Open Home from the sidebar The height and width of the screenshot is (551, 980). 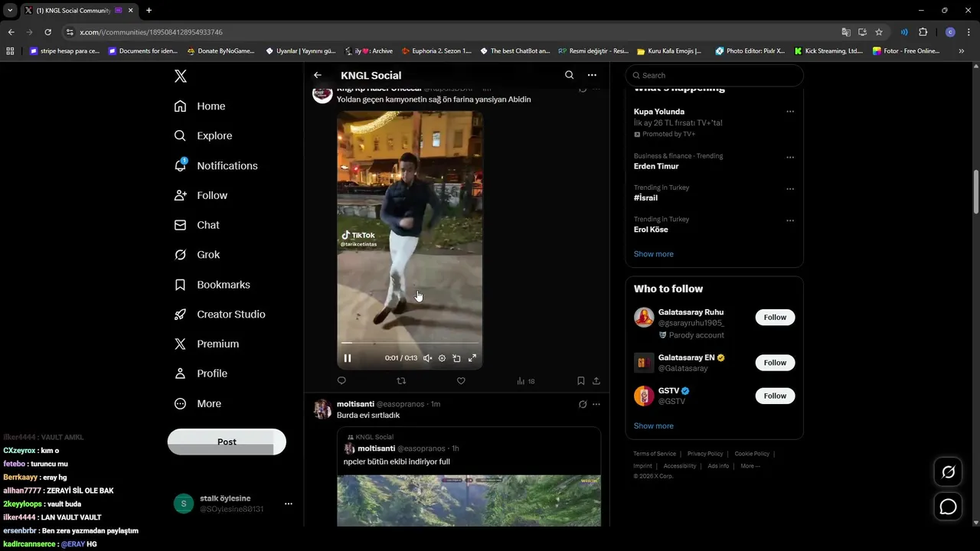pos(200,106)
